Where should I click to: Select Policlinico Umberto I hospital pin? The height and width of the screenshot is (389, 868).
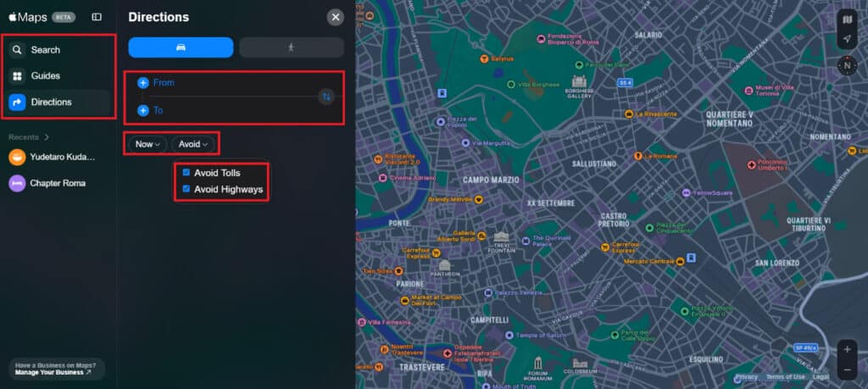tap(751, 164)
